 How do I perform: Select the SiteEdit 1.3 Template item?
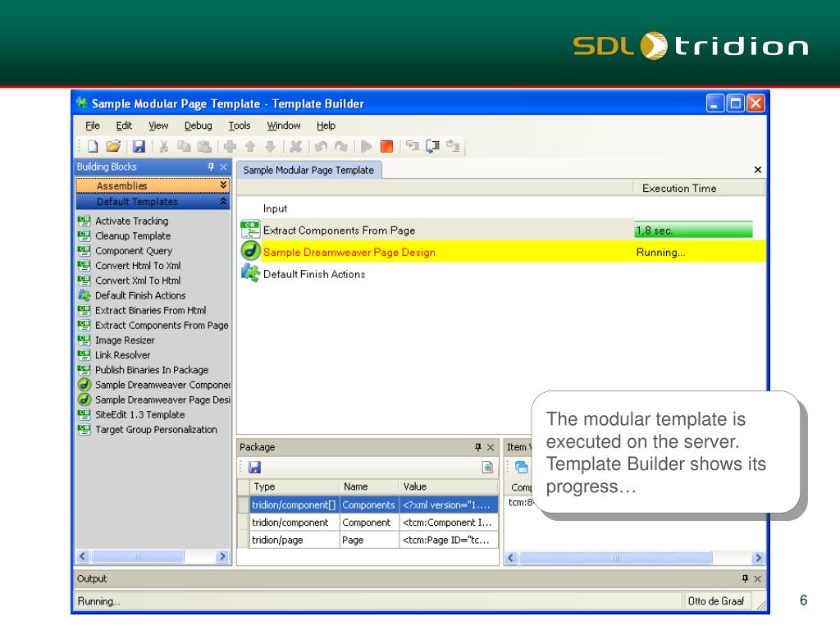pos(139,414)
